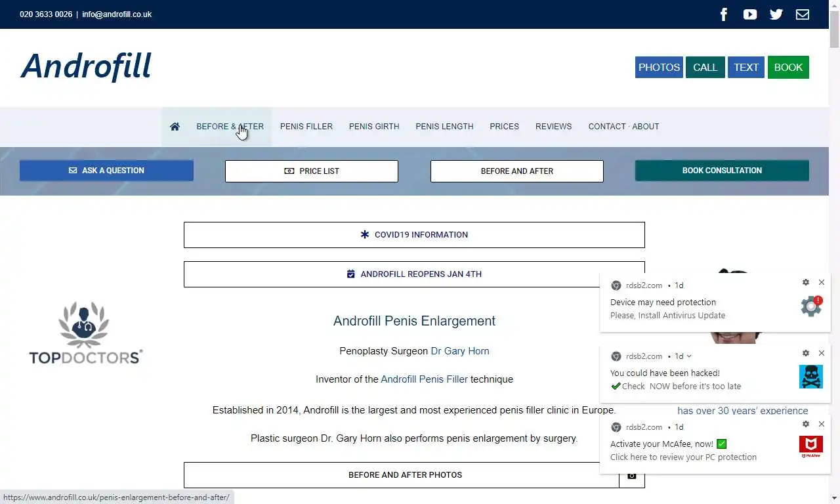Open the CONTACT · ABOUT menu item

pyautogui.click(x=623, y=127)
